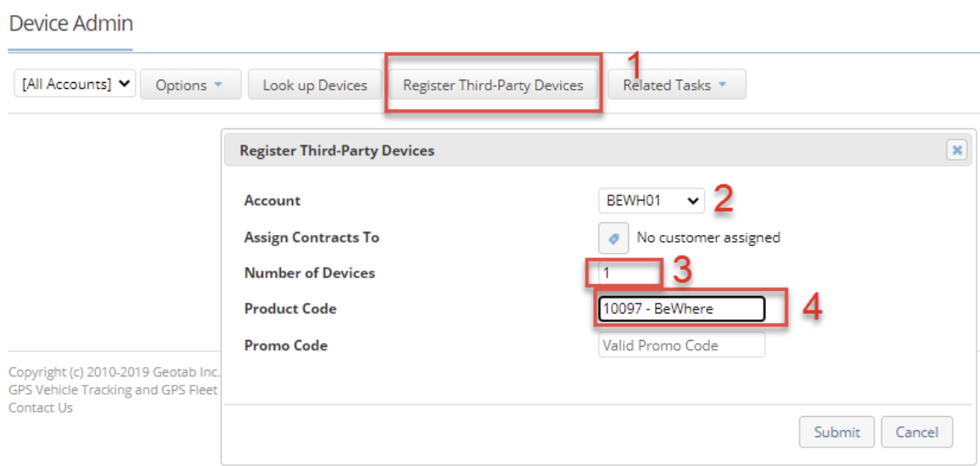Expand the Related Tasks menu
This screenshot has width=980, height=466.
click(675, 85)
